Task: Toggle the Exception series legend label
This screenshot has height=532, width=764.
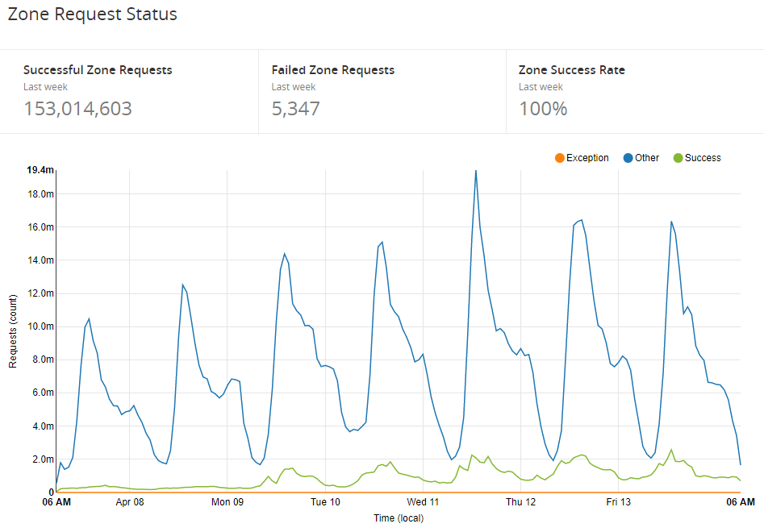Action: [587, 158]
